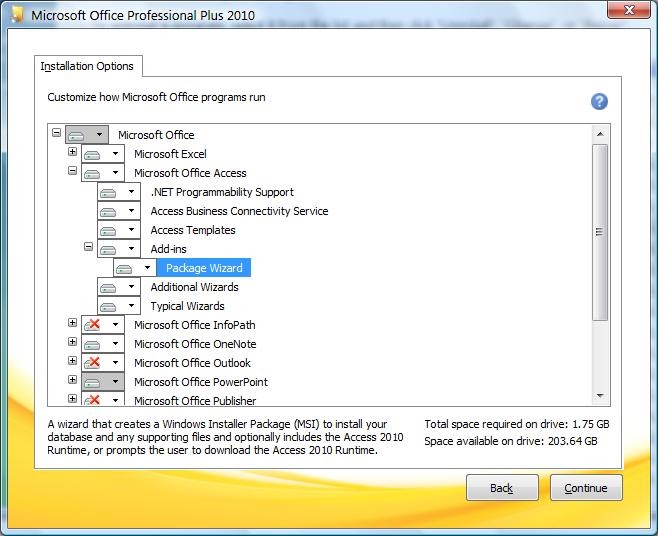Select the Access Templates label
Viewport: 658px width, 536px height.
tap(193, 230)
